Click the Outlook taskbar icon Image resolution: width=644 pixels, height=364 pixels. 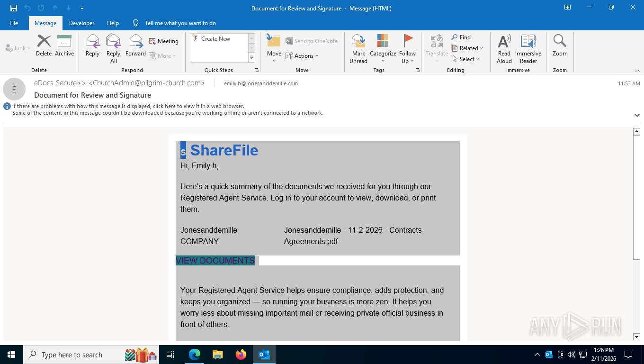[264, 355]
